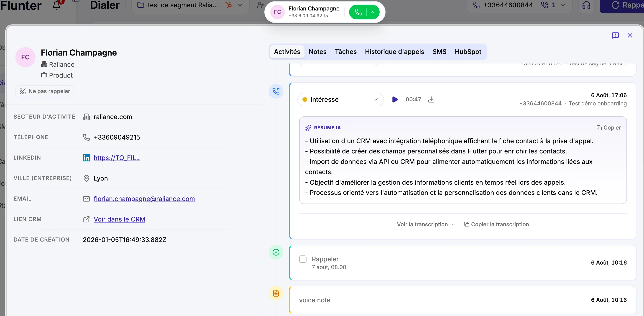Click the add contact icon

click(260, 5)
